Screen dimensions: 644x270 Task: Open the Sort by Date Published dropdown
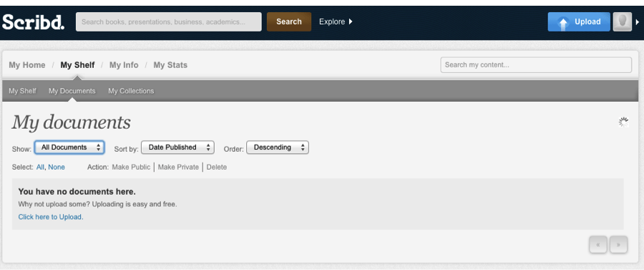tap(177, 148)
